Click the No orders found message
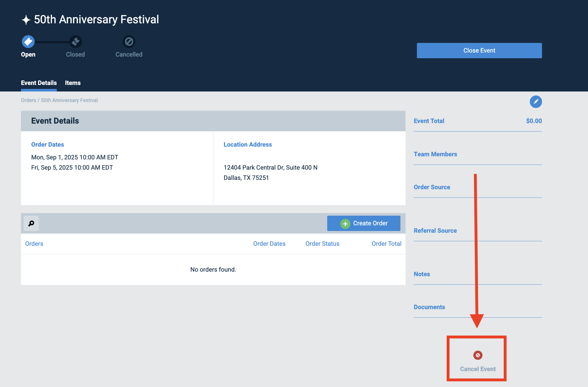The width and height of the screenshot is (588, 387). pyautogui.click(x=213, y=270)
